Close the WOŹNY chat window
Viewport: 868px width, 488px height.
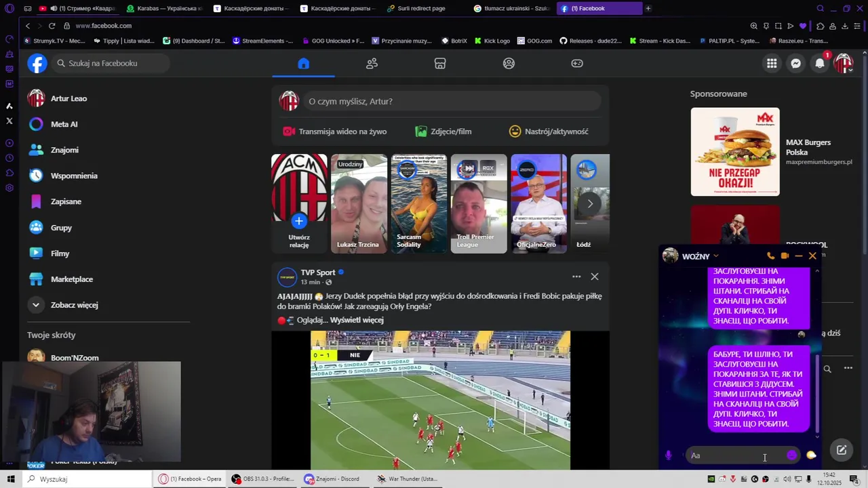point(812,256)
